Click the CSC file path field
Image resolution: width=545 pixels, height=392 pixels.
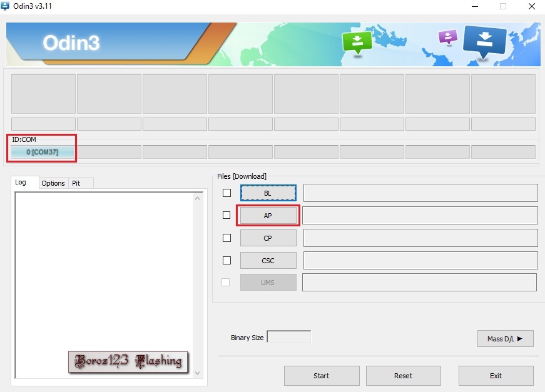420,261
